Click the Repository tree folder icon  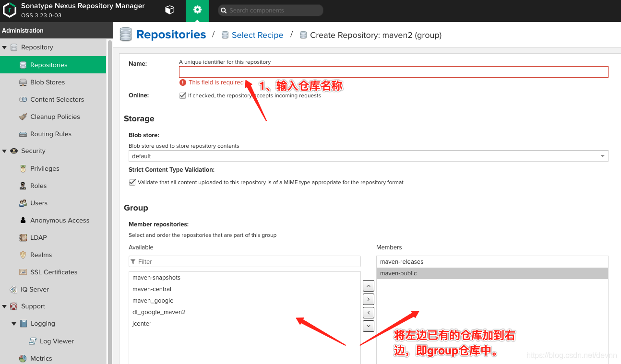pyautogui.click(x=14, y=47)
